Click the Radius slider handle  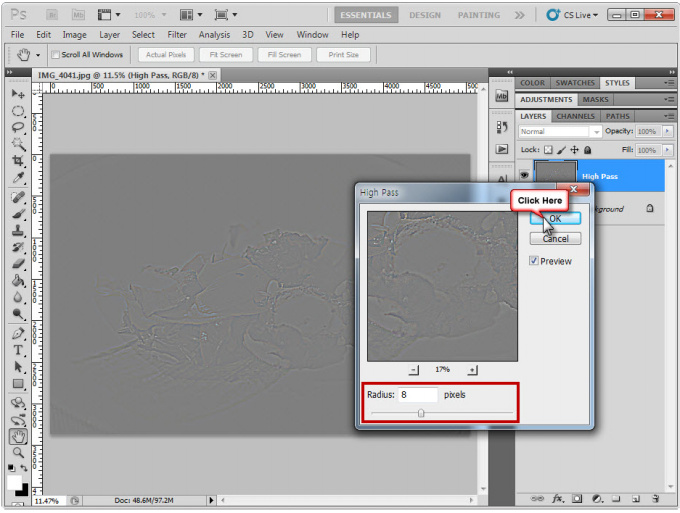click(x=421, y=412)
